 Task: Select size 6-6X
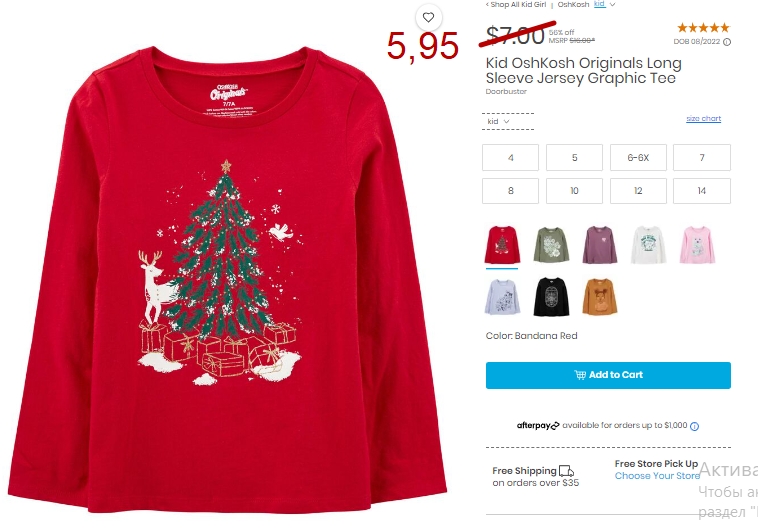pos(638,158)
